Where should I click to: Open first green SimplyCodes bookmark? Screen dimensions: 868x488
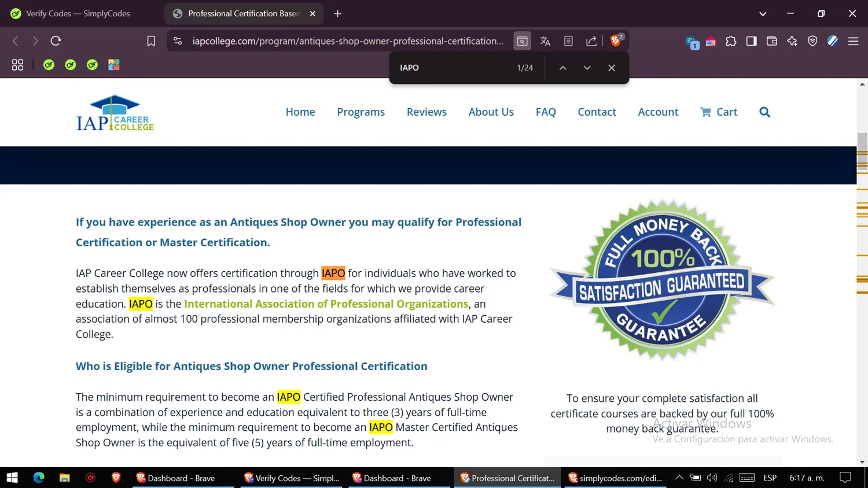coord(49,65)
